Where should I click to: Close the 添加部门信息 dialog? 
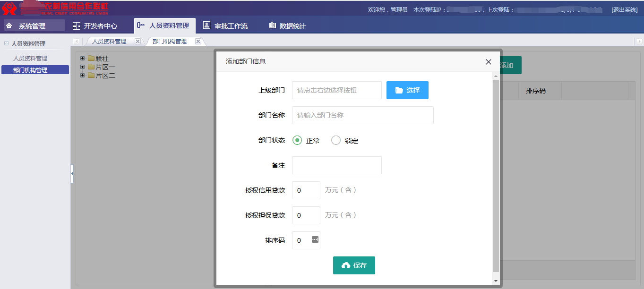click(489, 62)
